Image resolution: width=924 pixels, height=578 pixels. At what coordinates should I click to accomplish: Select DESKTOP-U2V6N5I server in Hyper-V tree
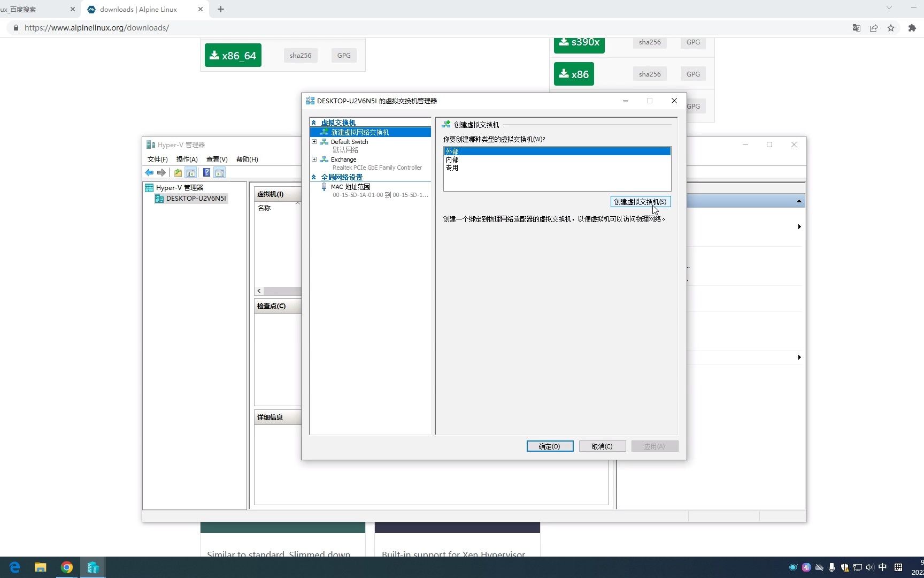pos(196,199)
